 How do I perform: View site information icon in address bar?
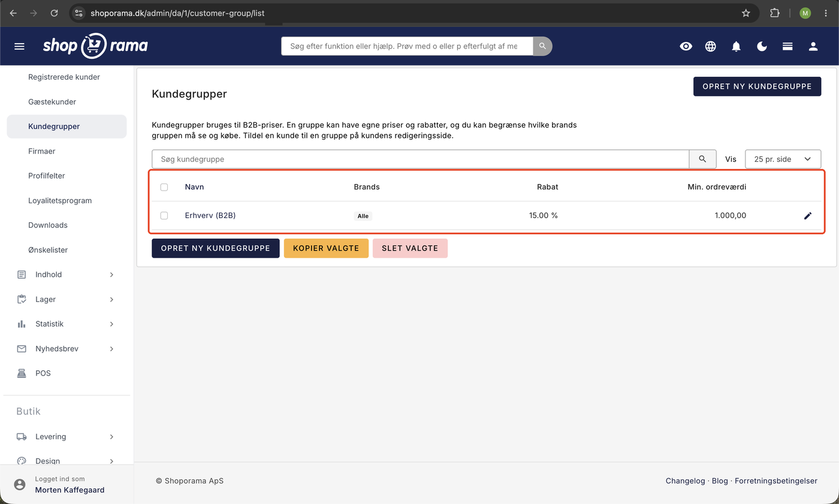tap(79, 13)
